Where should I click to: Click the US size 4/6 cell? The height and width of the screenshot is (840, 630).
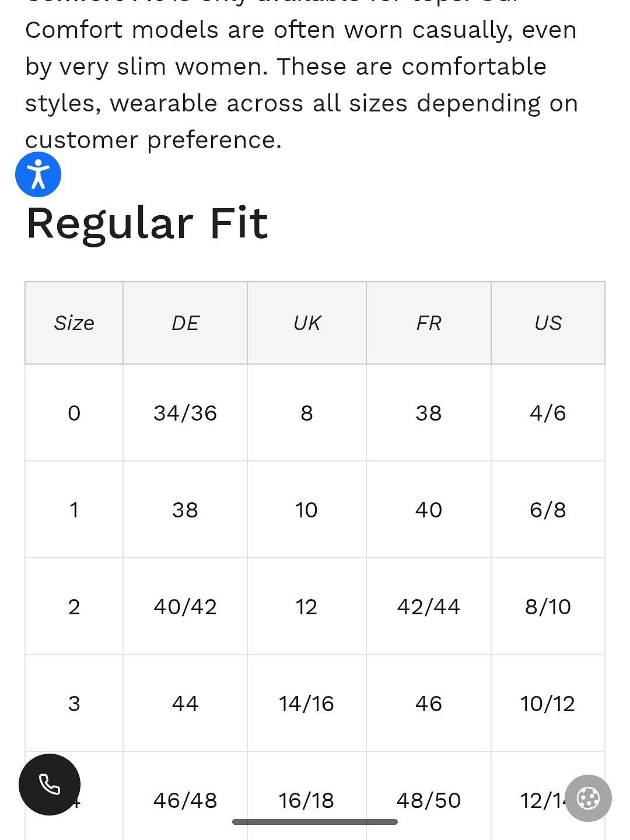click(548, 413)
